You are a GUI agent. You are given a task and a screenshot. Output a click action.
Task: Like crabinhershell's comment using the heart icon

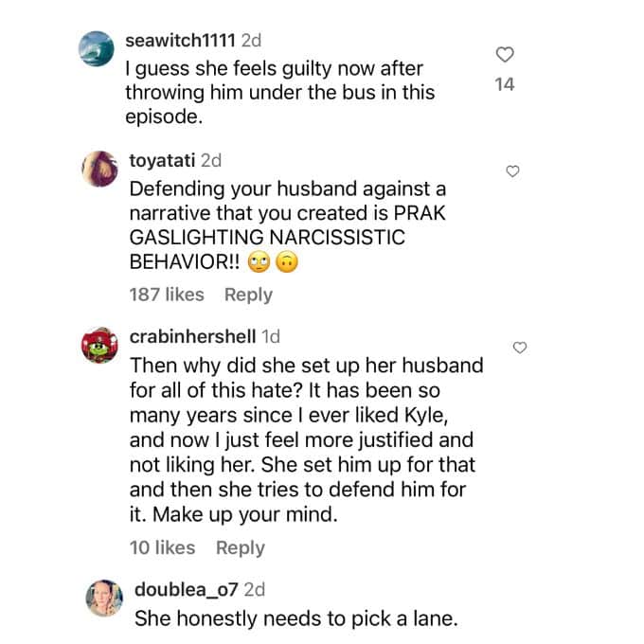519,348
